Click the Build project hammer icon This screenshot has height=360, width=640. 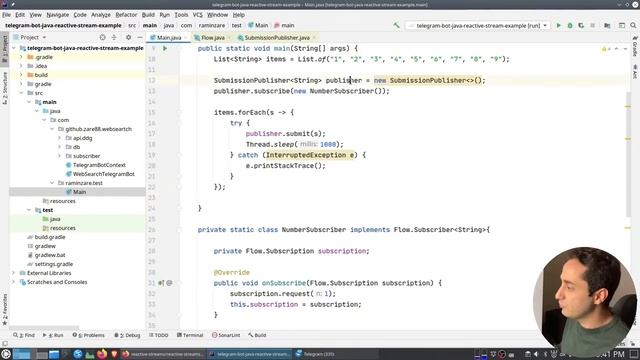[396, 25]
